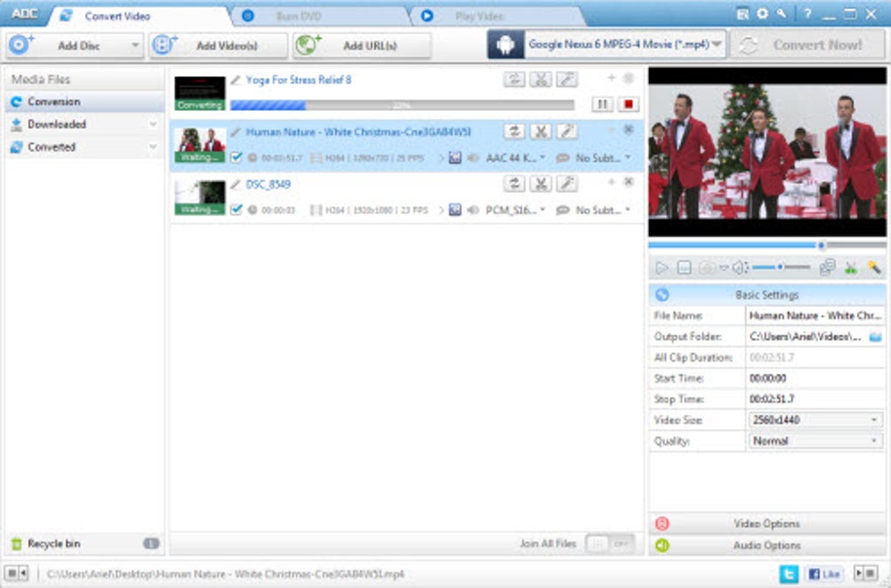Toggle the right panel icon in the status bar
Viewport: 891px width, 588px height.
click(x=867, y=573)
